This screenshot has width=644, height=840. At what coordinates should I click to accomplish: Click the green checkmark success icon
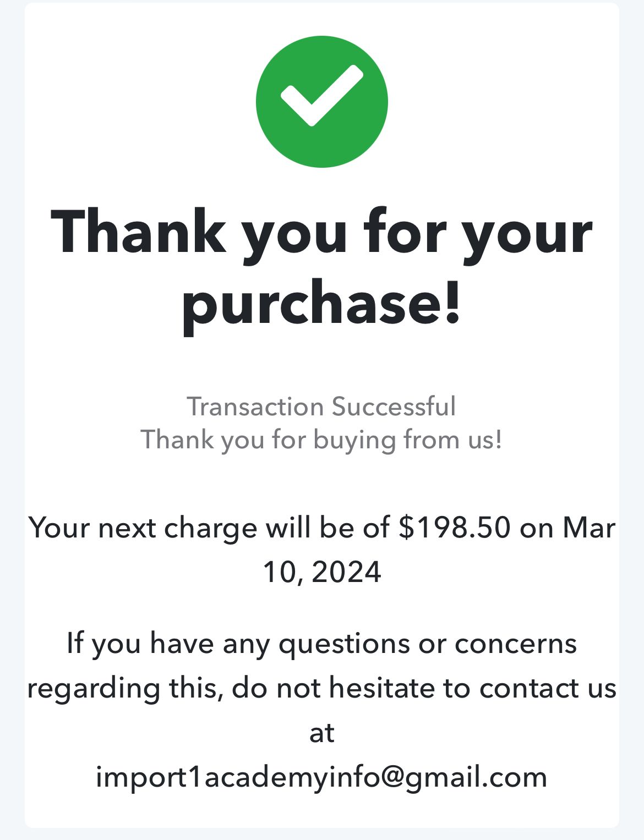click(322, 102)
